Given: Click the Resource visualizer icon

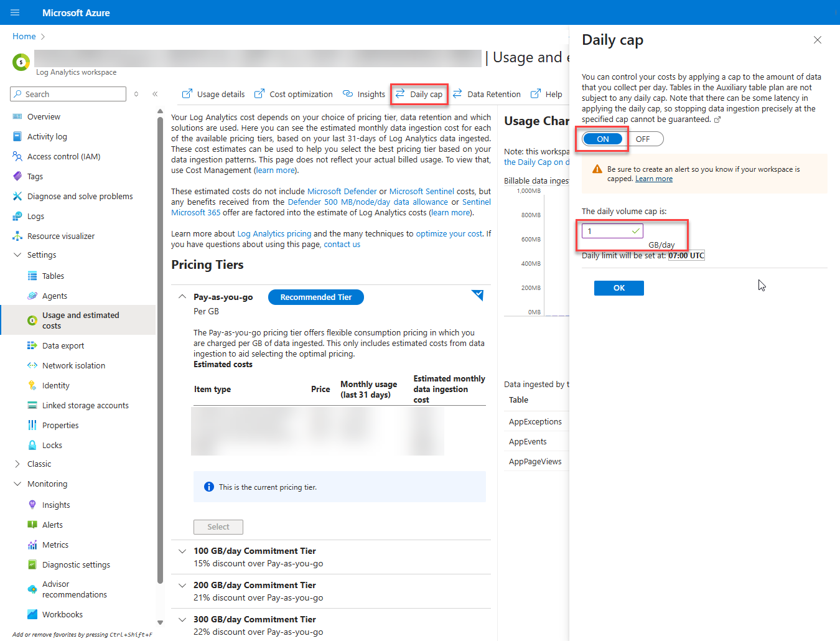Looking at the screenshot, I should click(17, 236).
